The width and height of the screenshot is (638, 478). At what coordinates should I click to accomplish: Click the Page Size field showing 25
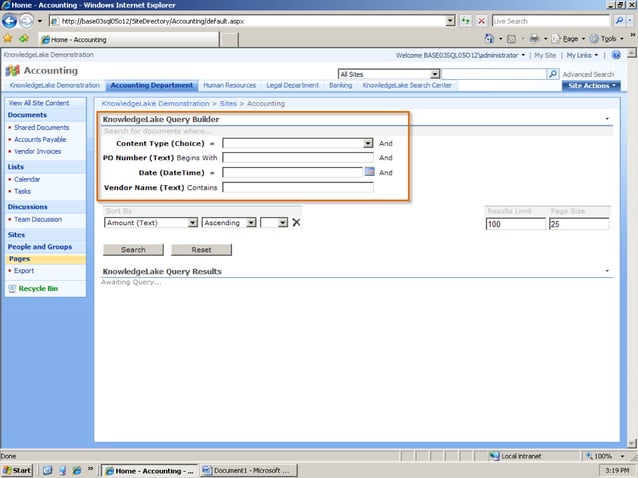point(579,224)
